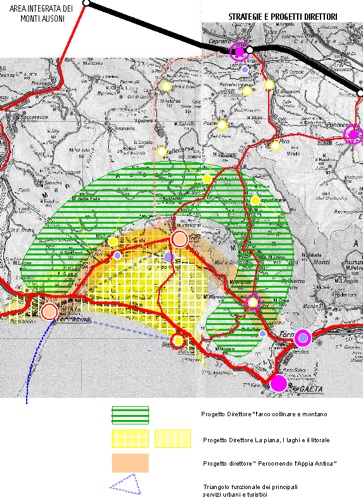Click the Progetto Direttore collinare e montano label
The image size is (363, 500).
(264, 414)
